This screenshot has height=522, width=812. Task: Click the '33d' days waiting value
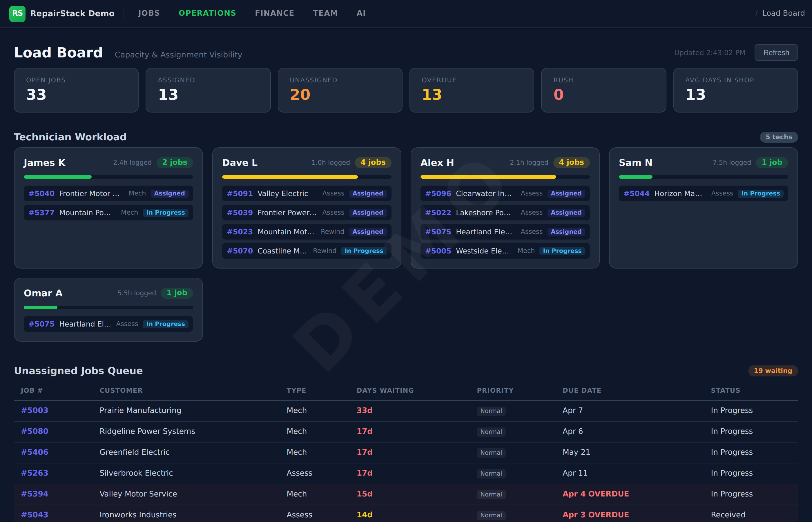click(x=364, y=410)
